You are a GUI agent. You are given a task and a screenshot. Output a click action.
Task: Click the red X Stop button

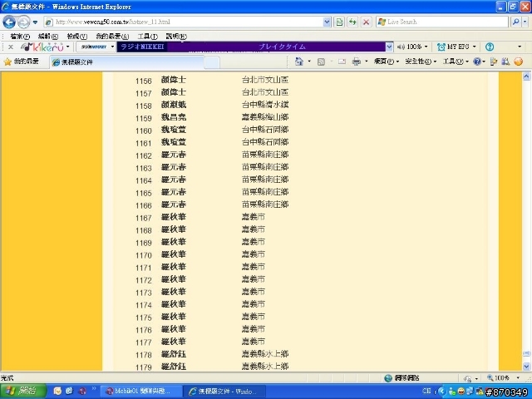click(366, 22)
